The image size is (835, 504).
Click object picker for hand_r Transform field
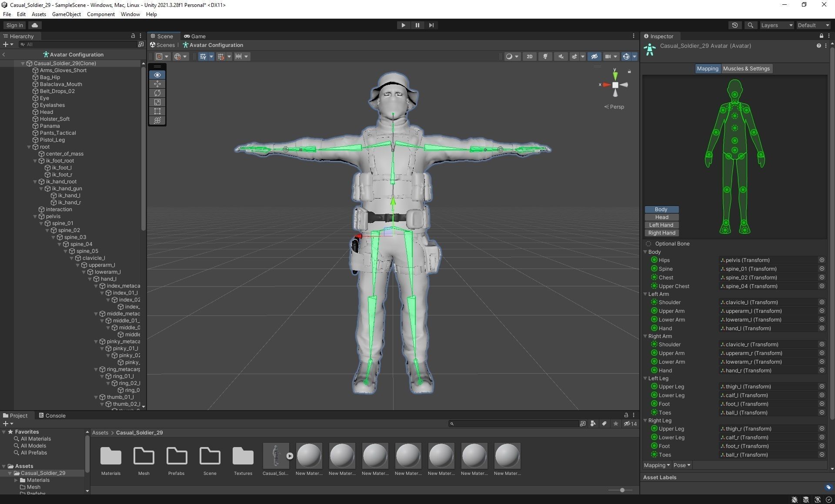point(822,371)
